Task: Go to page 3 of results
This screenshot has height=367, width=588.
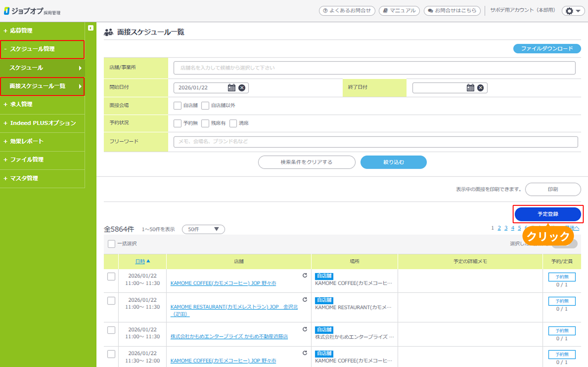Action: click(506, 228)
